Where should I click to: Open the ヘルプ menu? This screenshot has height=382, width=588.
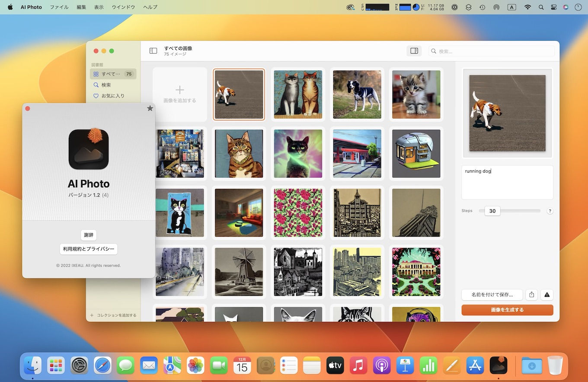click(150, 7)
